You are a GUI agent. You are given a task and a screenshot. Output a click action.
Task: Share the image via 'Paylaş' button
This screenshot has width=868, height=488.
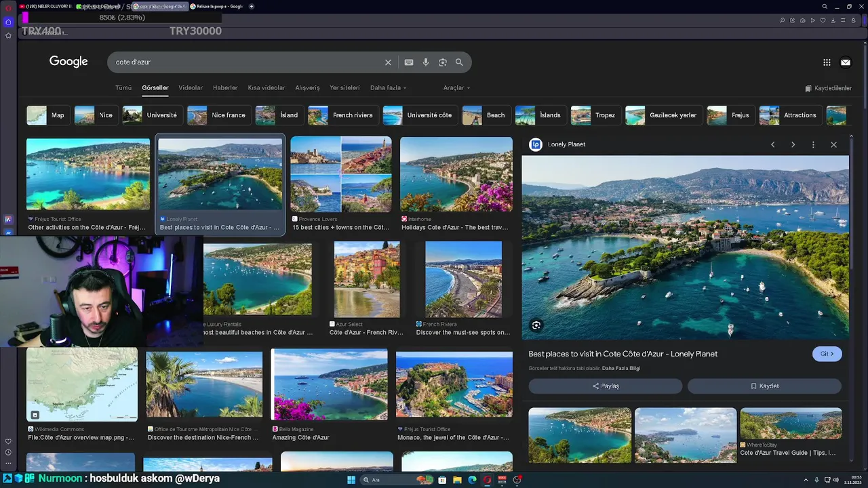(x=606, y=386)
